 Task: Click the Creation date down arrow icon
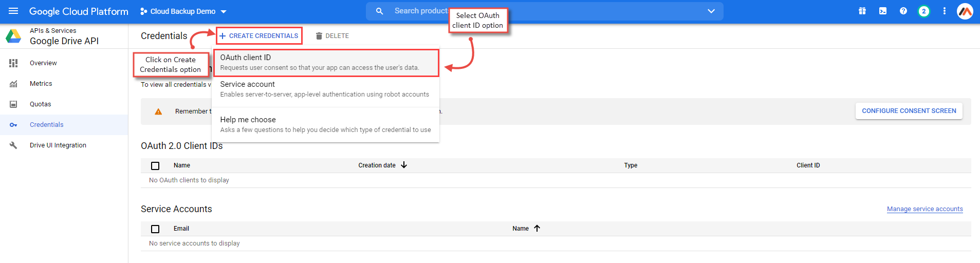click(x=404, y=165)
